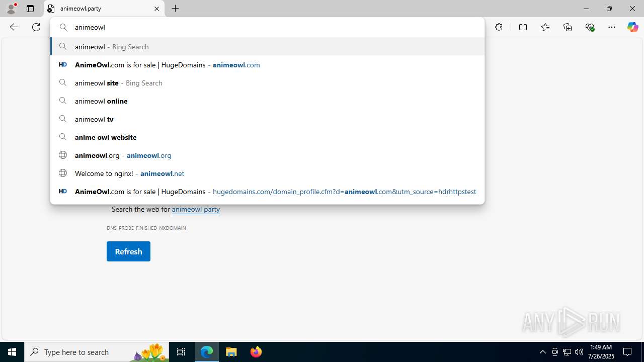This screenshot has width=644, height=362.
Task: Pick the animeowl online suggestion
Action: (x=267, y=101)
